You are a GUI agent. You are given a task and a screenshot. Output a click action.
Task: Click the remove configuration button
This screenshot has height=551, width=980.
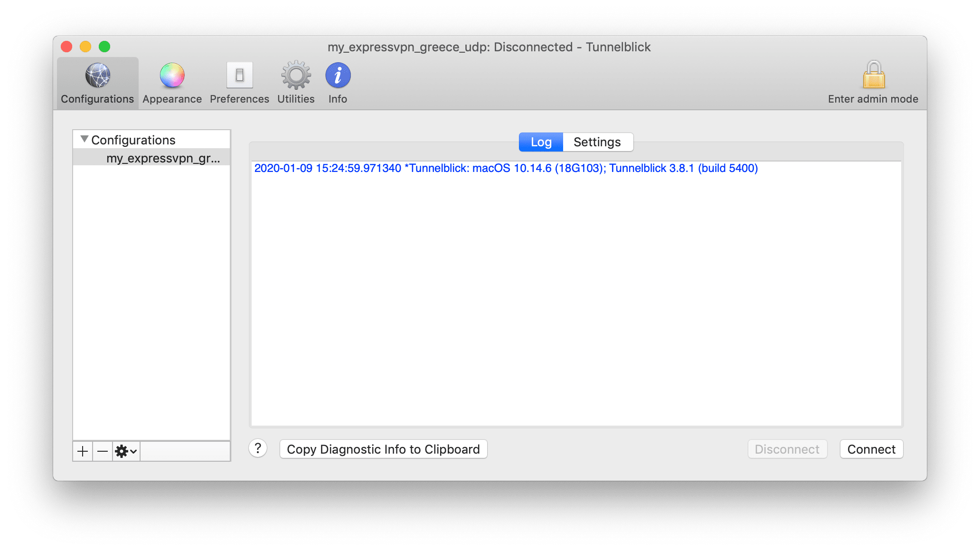[102, 451]
